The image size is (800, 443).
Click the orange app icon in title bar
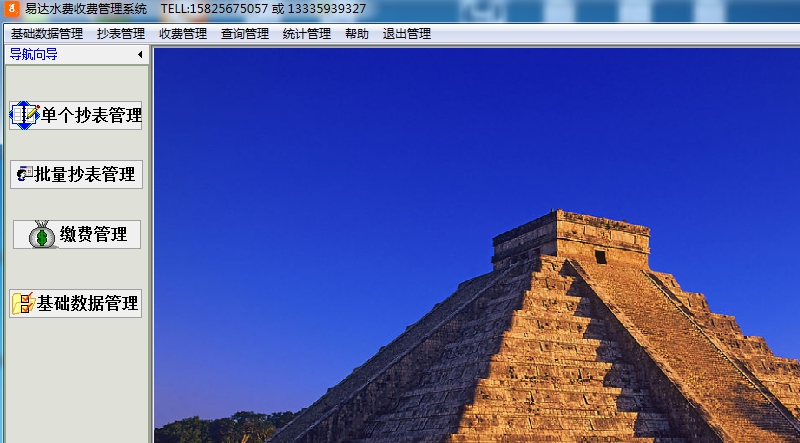click(12, 9)
